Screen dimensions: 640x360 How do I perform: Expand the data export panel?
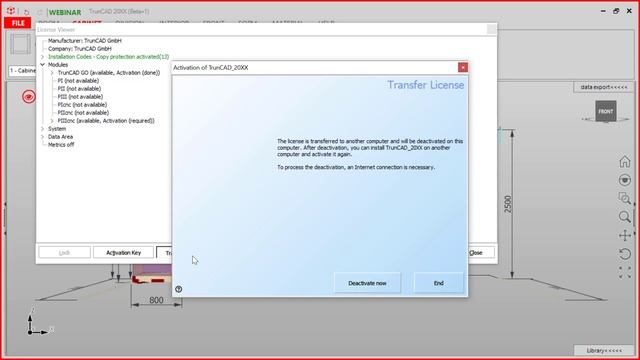point(604,87)
